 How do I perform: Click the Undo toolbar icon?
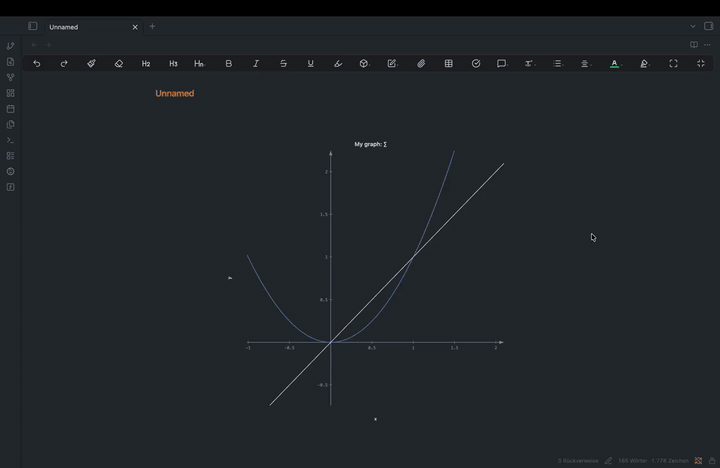tap(37, 64)
